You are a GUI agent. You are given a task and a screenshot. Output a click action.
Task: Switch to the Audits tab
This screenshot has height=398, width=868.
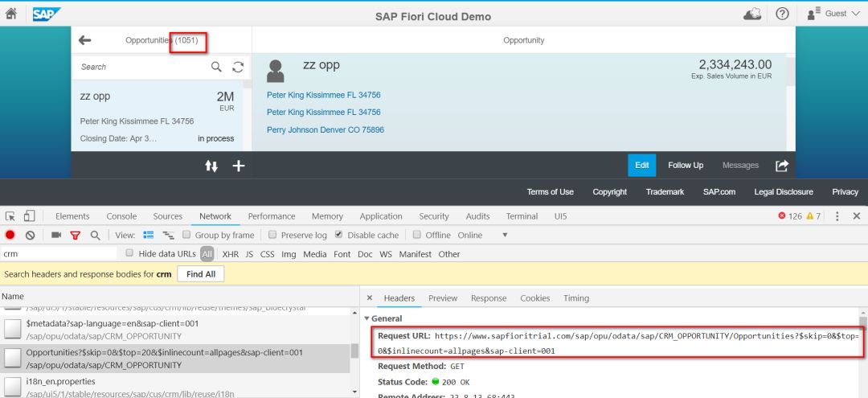pos(477,216)
